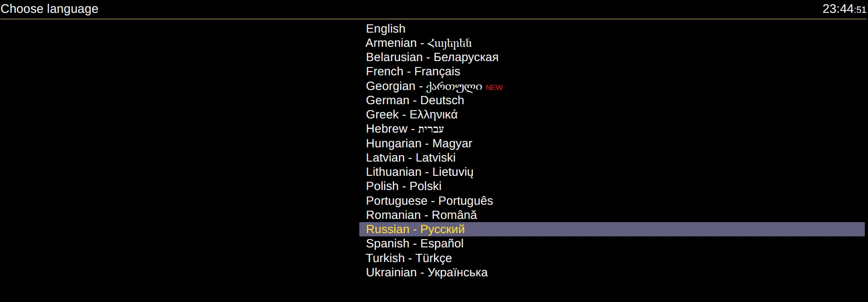Screen dimensions: 868x302
Task: Select Georgian language entry
Action: coord(423,86)
